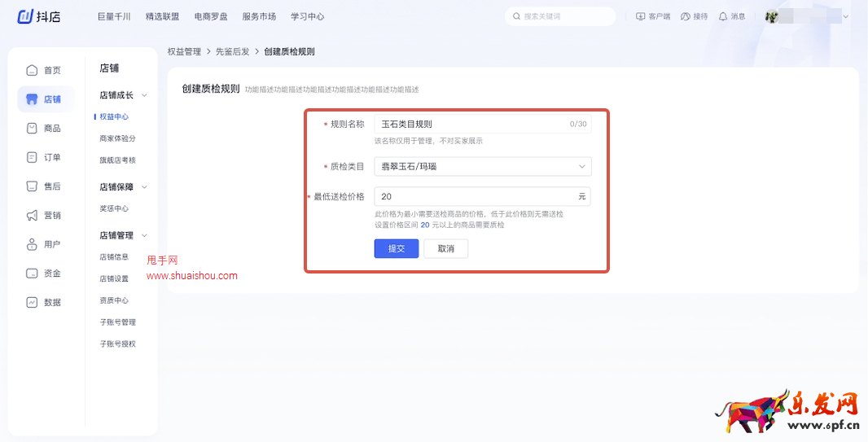Click the 店铺 submenu panel heading
The height and width of the screenshot is (442, 868).
coord(109,68)
